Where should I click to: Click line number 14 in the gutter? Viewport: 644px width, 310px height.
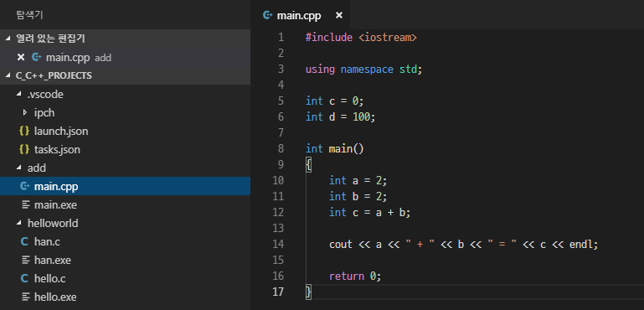click(278, 244)
